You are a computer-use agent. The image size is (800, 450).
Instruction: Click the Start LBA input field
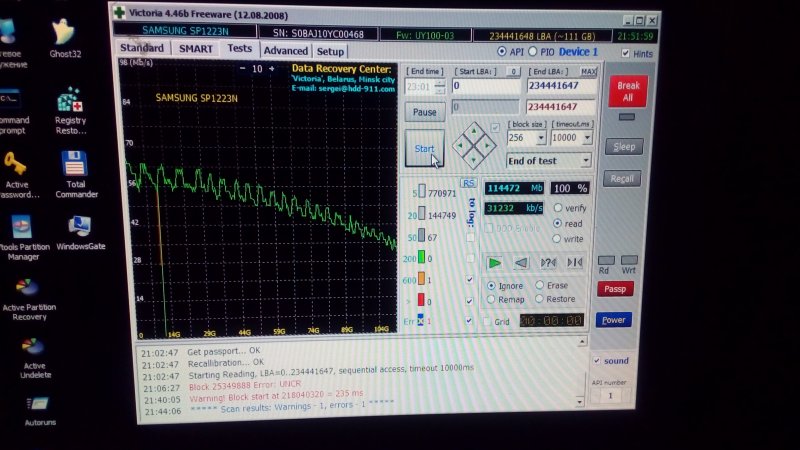coord(485,86)
